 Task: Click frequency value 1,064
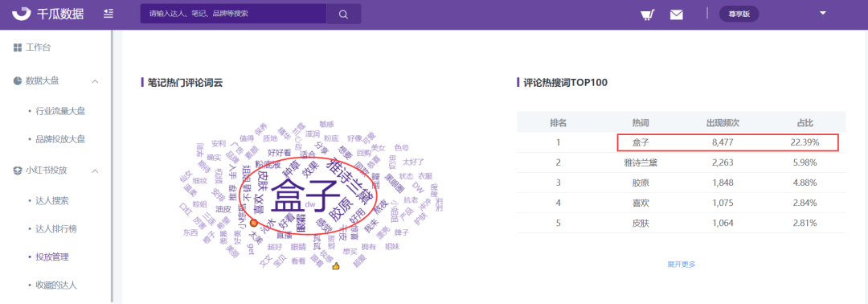pyautogui.click(x=723, y=223)
